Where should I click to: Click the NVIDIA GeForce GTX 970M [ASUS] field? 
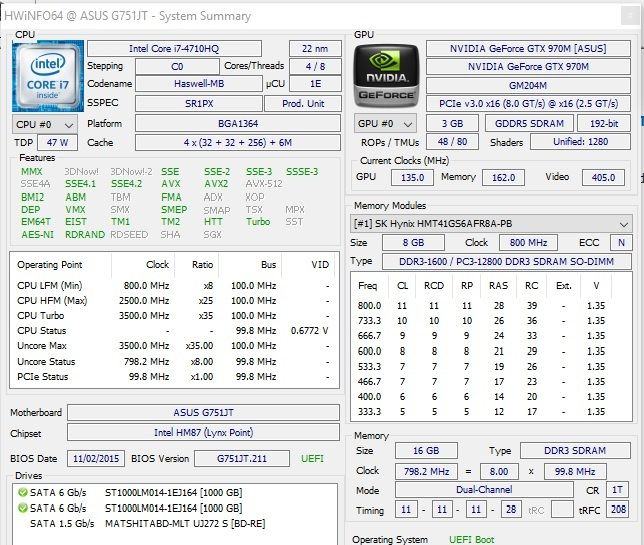point(528,48)
